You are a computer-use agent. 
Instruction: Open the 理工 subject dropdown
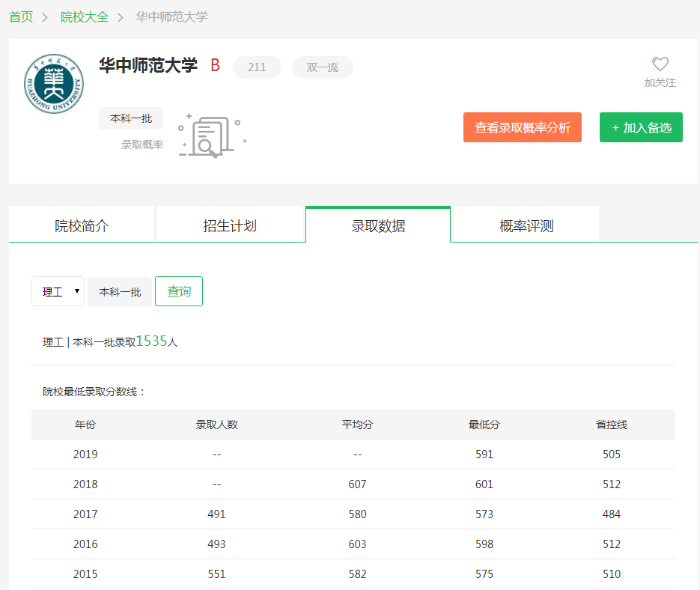pos(58,291)
